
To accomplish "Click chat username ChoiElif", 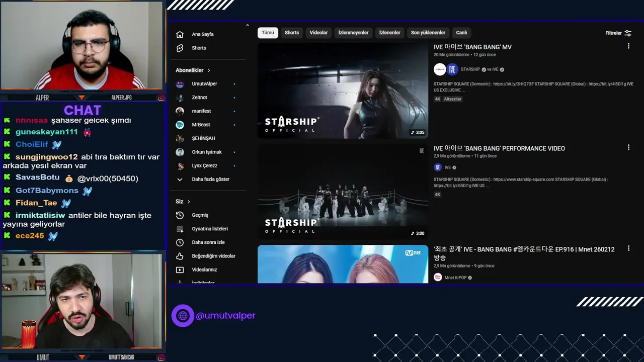I will (x=32, y=144).
